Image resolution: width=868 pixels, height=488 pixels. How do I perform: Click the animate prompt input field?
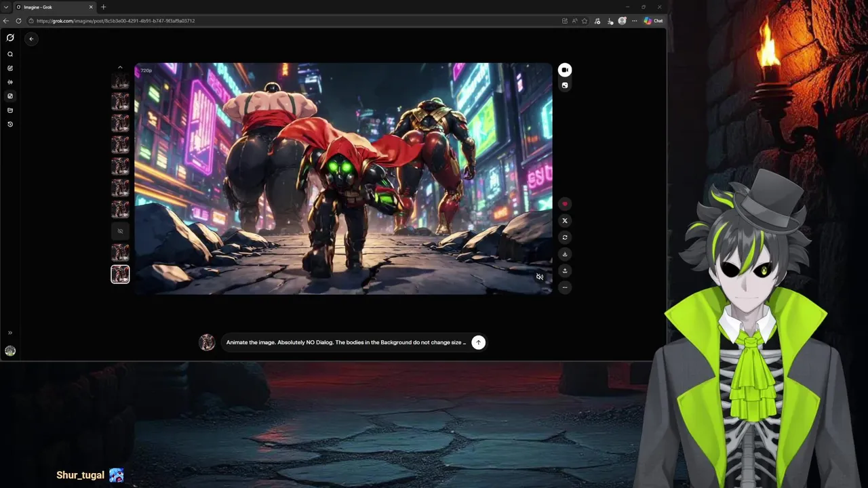(x=346, y=342)
